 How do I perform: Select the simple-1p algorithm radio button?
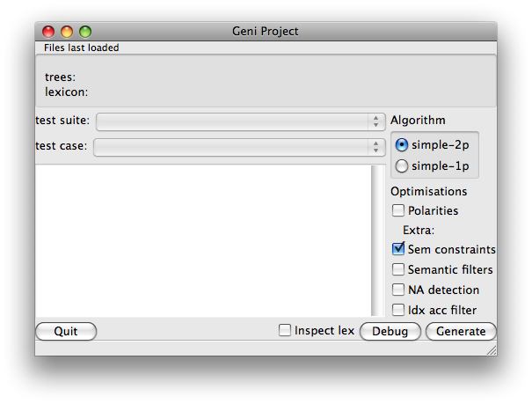401,166
